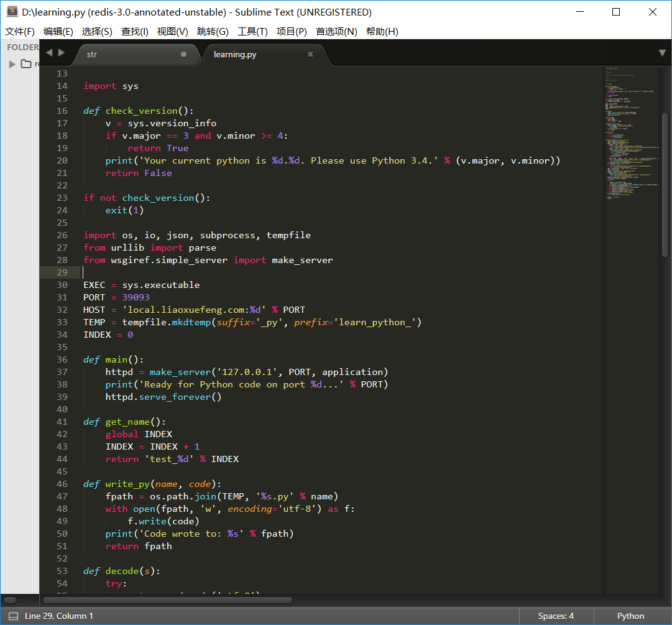The width and height of the screenshot is (672, 625).
Task: Click the forward navigation arrow beside tabs
Action: [x=62, y=53]
